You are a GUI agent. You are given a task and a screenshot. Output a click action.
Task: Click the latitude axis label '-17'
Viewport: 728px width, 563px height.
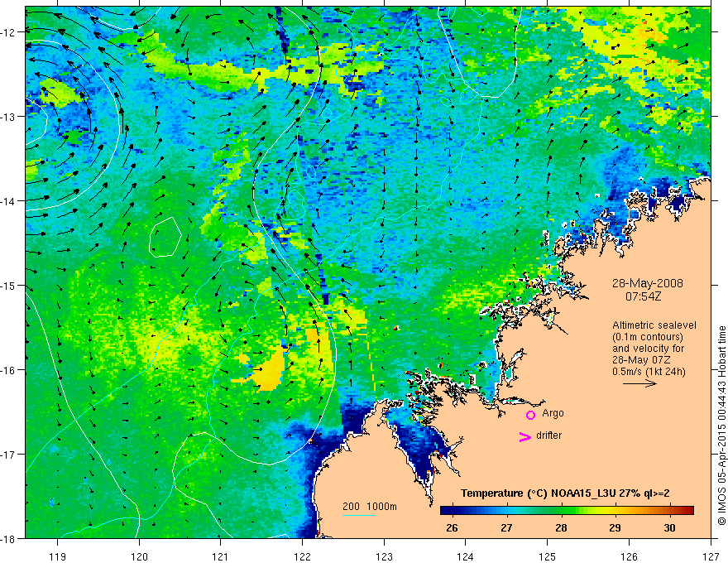click(x=9, y=454)
